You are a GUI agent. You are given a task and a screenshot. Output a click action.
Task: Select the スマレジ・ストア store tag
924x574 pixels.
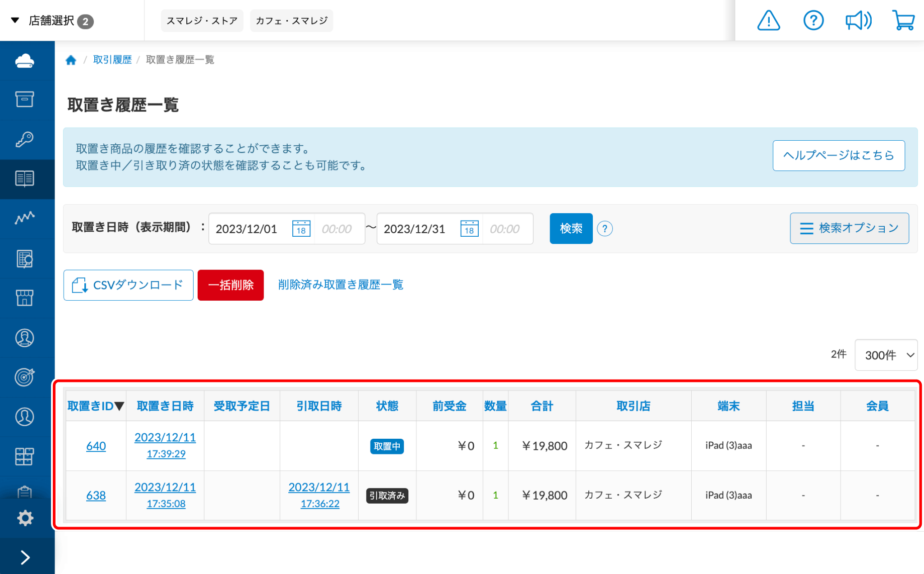click(202, 21)
